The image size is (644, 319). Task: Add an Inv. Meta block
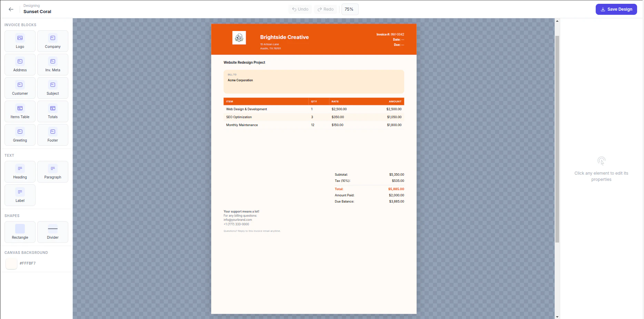point(53,65)
